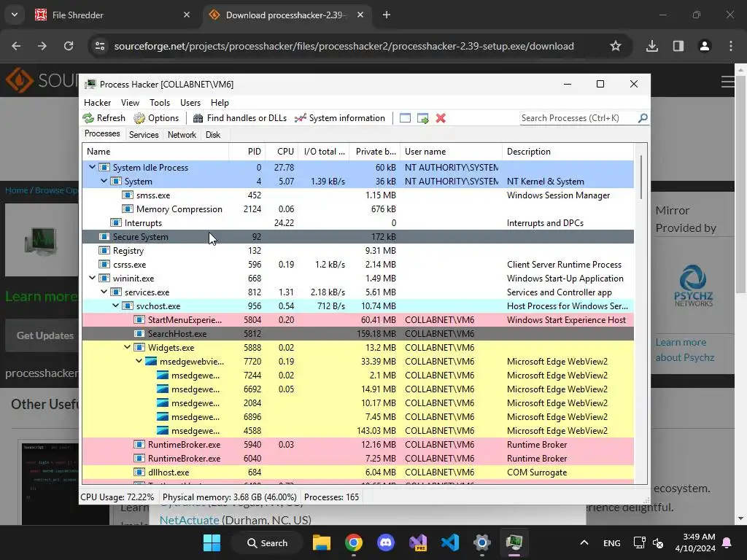Collapse the svchost.exe tree node

(x=116, y=306)
